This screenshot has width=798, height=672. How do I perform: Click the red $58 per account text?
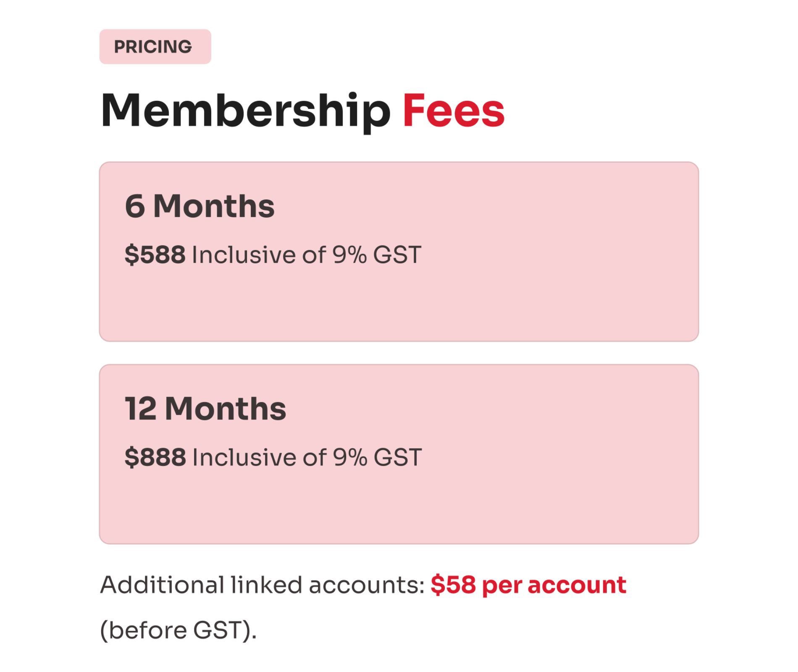click(528, 585)
